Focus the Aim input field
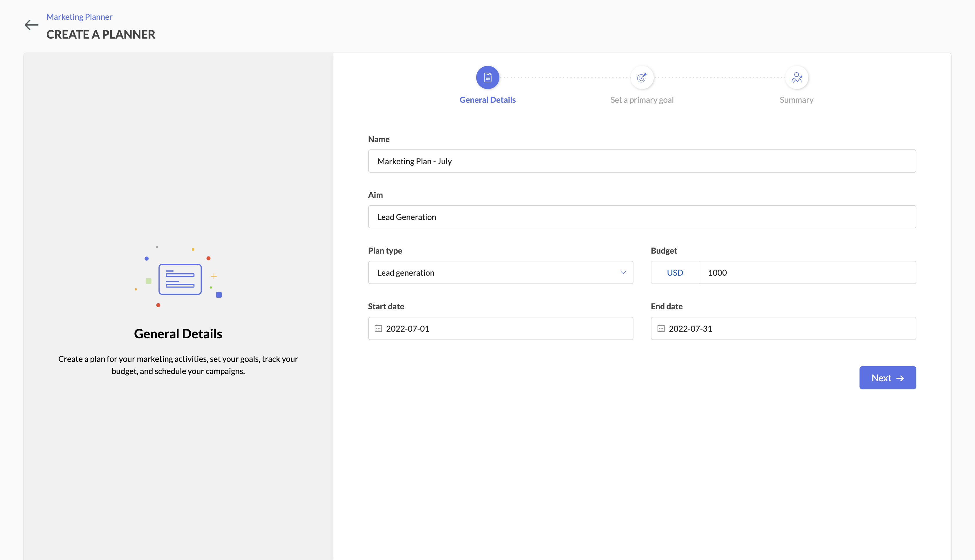This screenshot has width=975, height=560. (642, 217)
